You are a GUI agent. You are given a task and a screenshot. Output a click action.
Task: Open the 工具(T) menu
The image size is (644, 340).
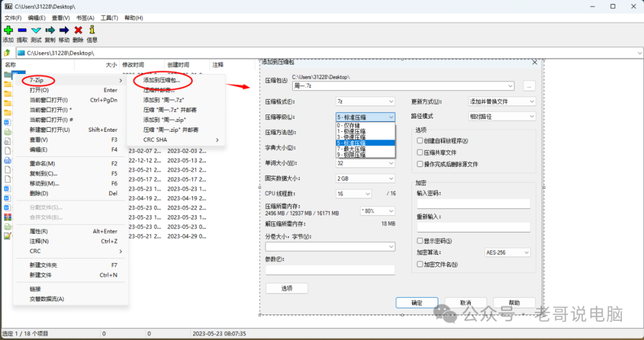(110, 18)
